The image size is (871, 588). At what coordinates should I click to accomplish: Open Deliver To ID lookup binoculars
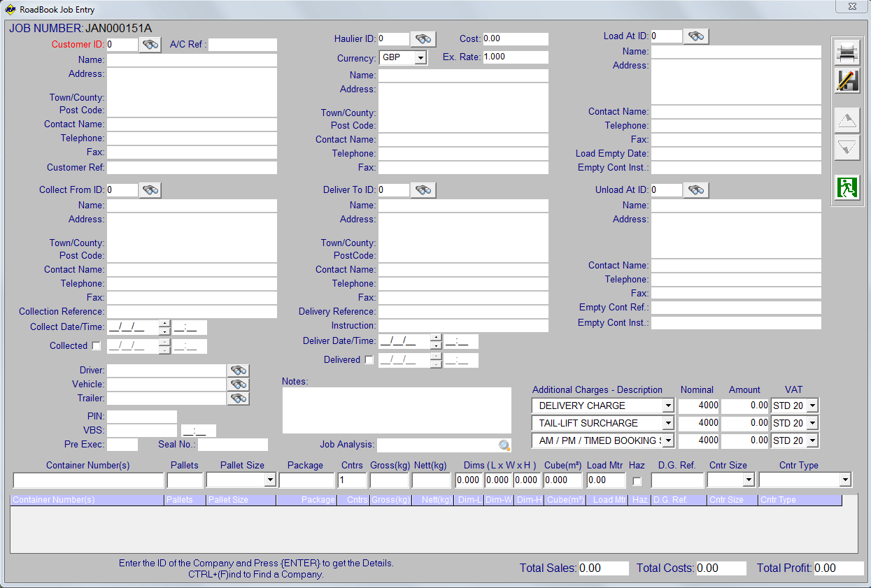[423, 190]
